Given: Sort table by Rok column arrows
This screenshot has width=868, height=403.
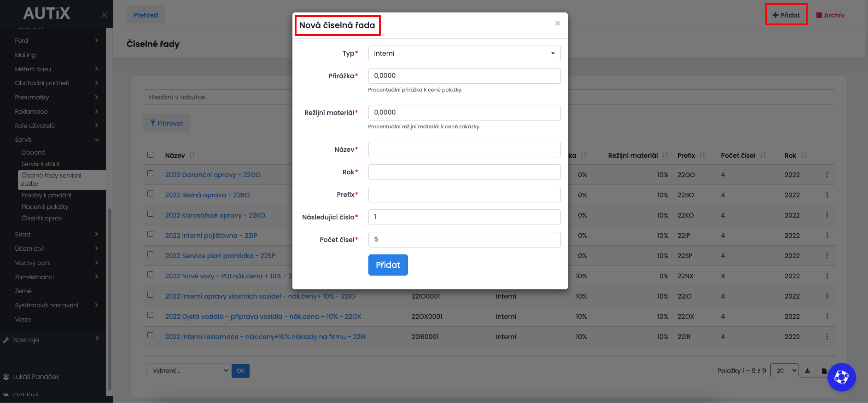Looking at the screenshot, I should click(804, 155).
